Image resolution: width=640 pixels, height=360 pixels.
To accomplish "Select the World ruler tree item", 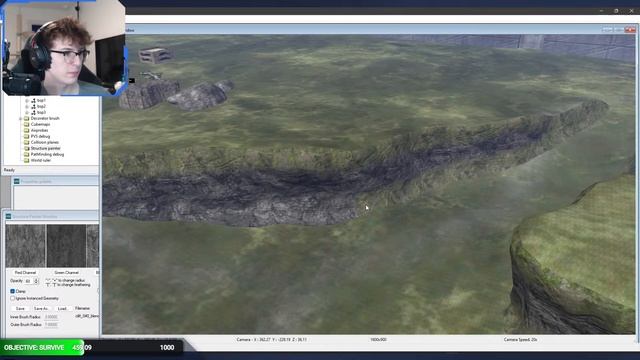I will (x=41, y=160).
